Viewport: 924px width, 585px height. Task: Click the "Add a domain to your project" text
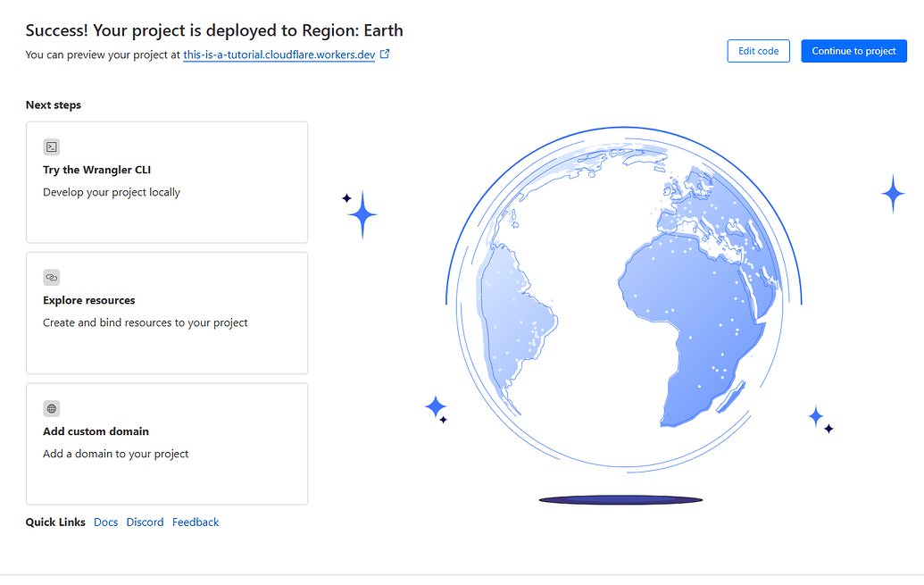(115, 453)
